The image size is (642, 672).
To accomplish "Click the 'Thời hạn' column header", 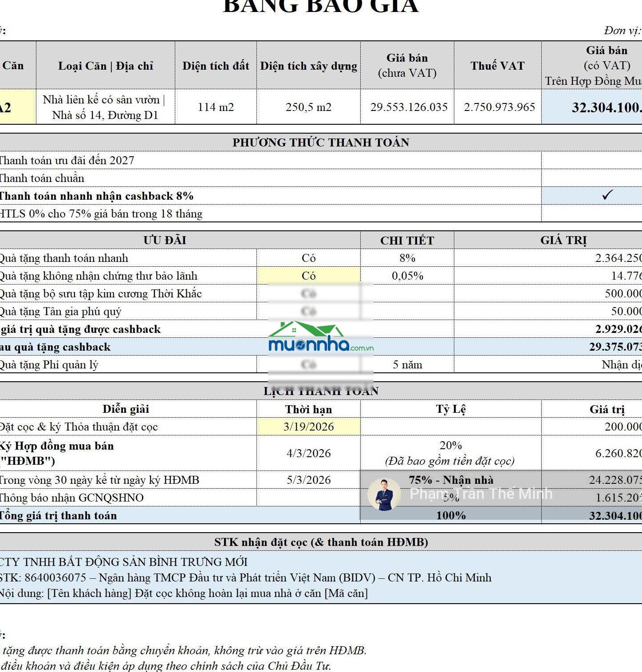I will 308,409.
